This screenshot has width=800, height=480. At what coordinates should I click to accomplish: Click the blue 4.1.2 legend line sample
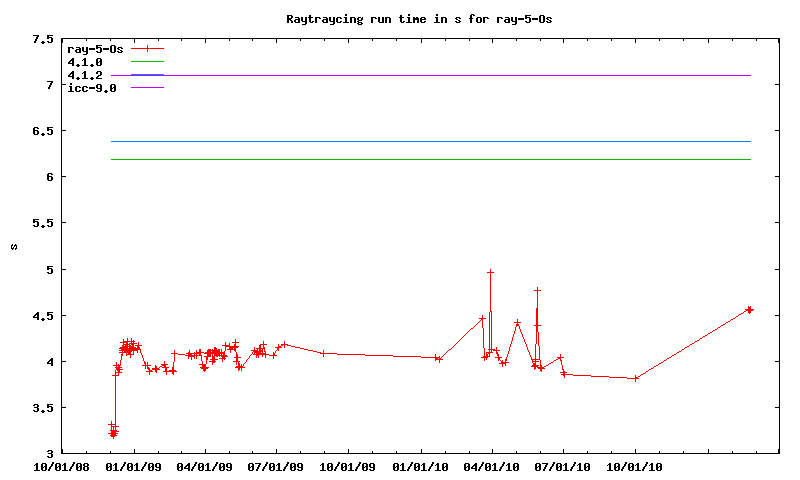(147, 75)
